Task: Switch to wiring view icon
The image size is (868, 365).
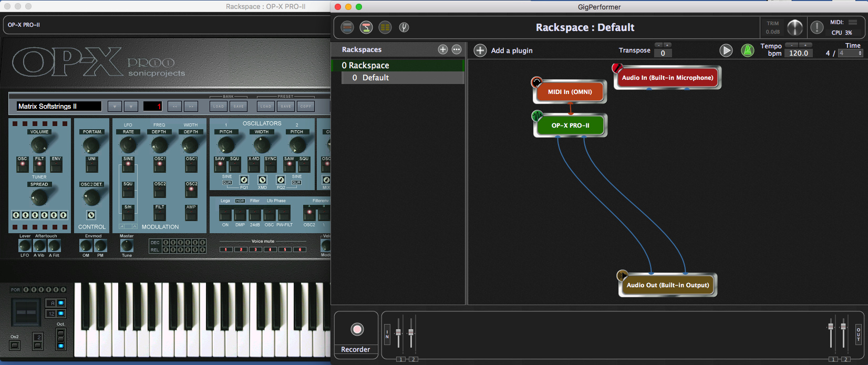Action: (x=366, y=27)
